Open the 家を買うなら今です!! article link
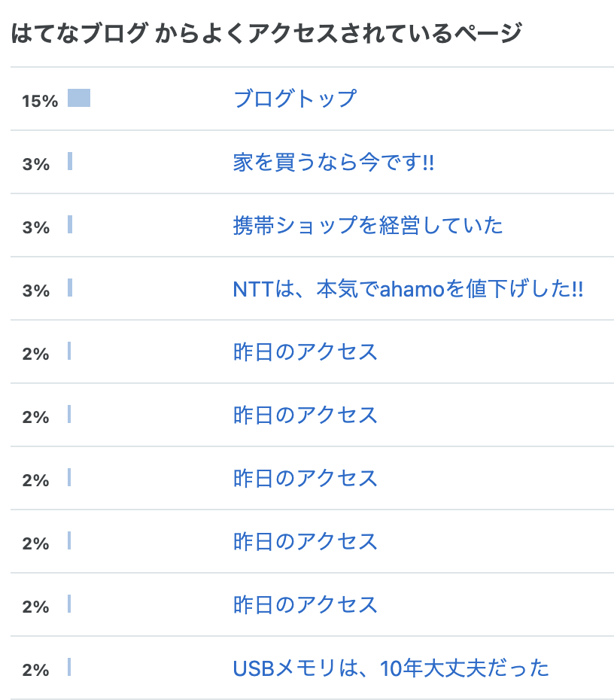The image size is (614, 700). coord(333,162)
